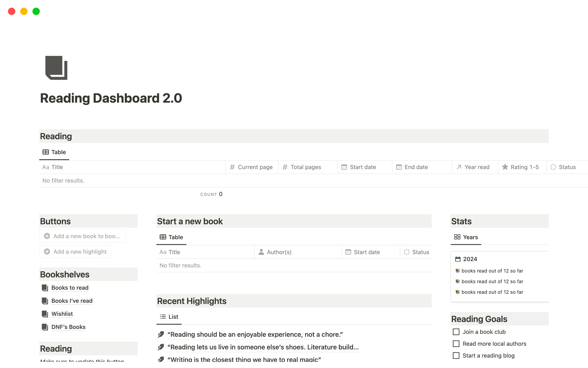Screen dimensions: 588x368
Task: Click the star icon in Rating 1-5 column
Action: (505, 167)
